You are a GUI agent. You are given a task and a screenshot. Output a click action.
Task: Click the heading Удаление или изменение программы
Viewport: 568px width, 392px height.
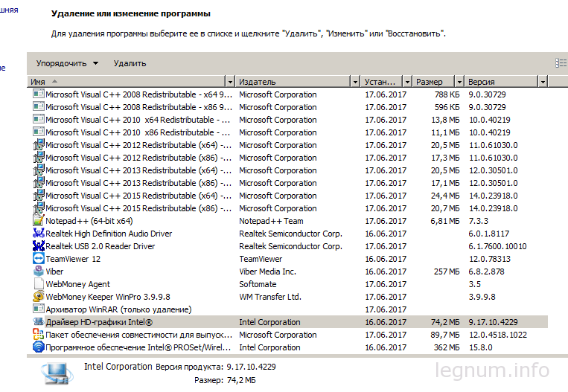tap(131, 13)
